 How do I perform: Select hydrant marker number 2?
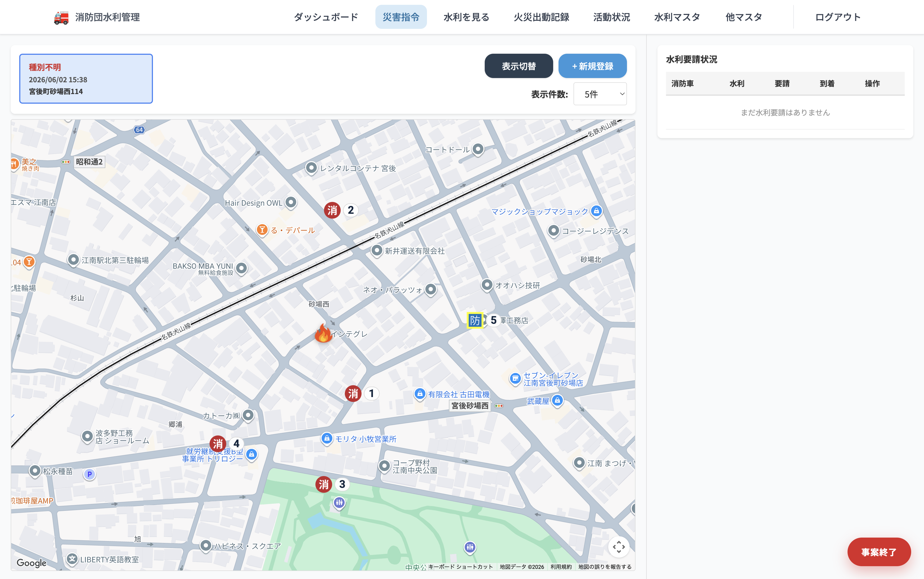[x=332, y=210]
